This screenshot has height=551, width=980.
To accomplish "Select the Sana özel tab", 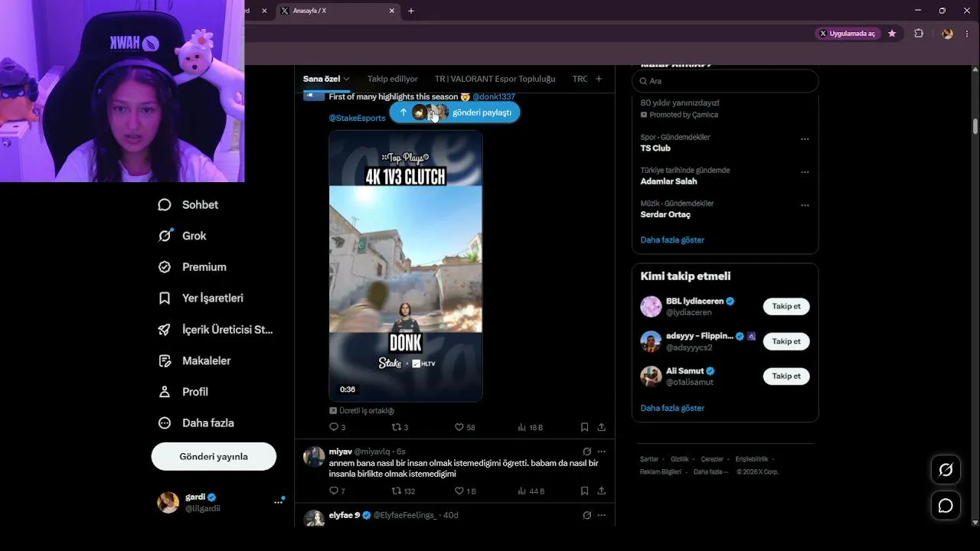I will (x=326, y=79).
